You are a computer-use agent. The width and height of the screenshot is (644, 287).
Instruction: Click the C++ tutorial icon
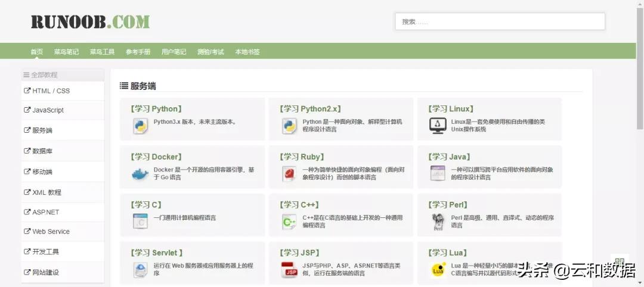point(289,222)
